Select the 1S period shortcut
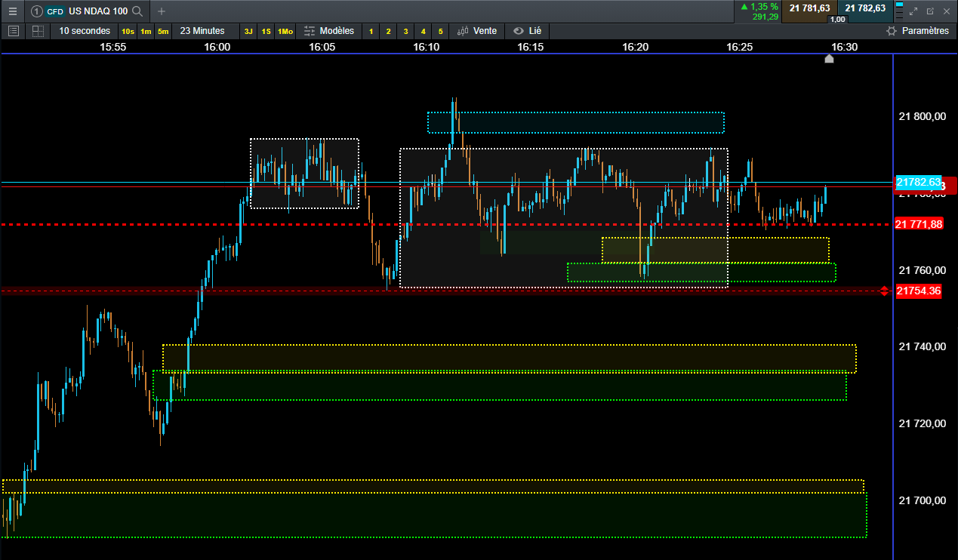The width and height of the screenshot is (958, 560). click(266, 32)
